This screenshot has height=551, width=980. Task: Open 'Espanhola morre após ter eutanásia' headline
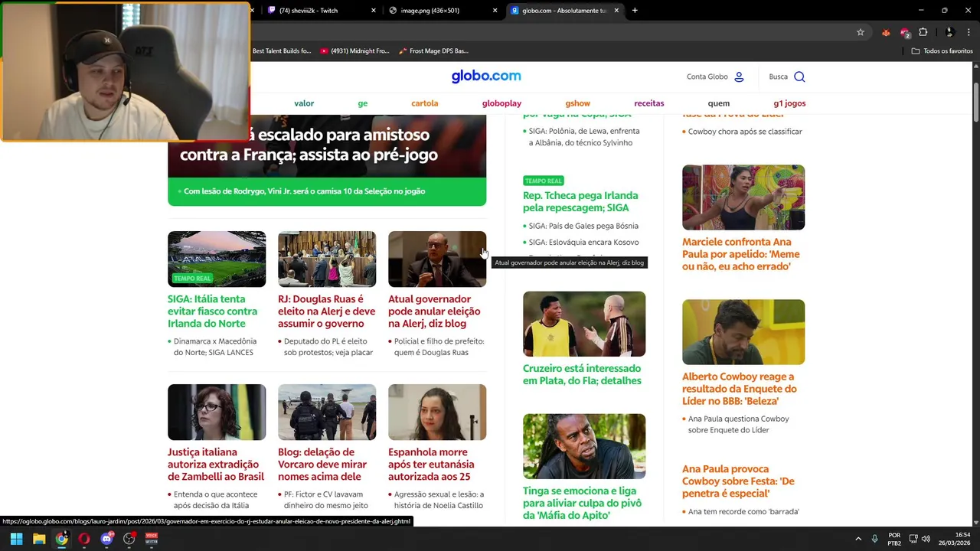[x=431, y=465]
